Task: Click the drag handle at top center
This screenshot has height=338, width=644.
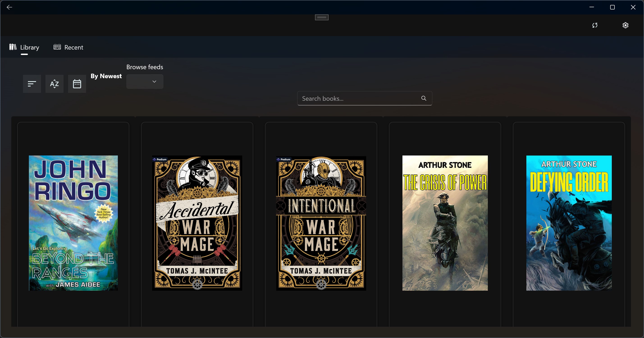Action: 322,17
